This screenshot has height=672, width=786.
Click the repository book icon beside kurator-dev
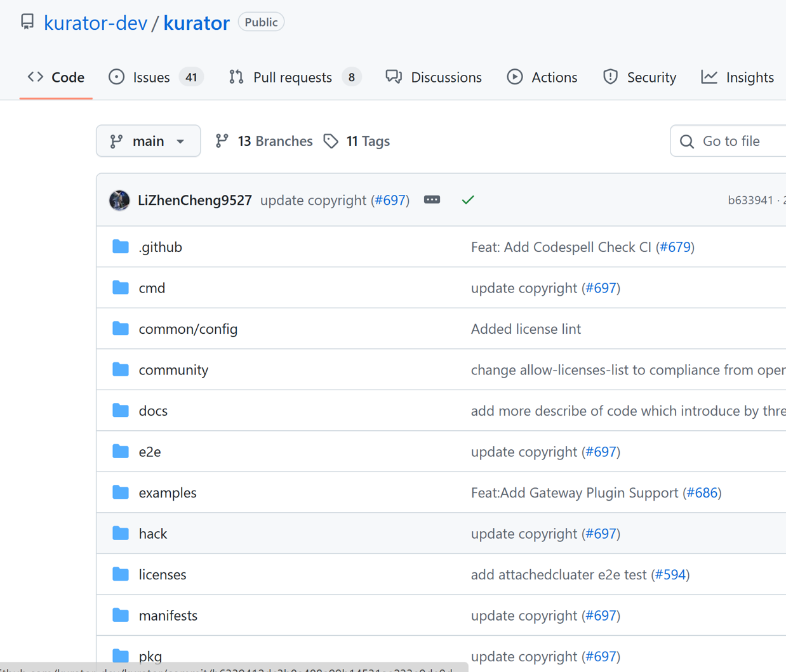click(x=27, y=22)
